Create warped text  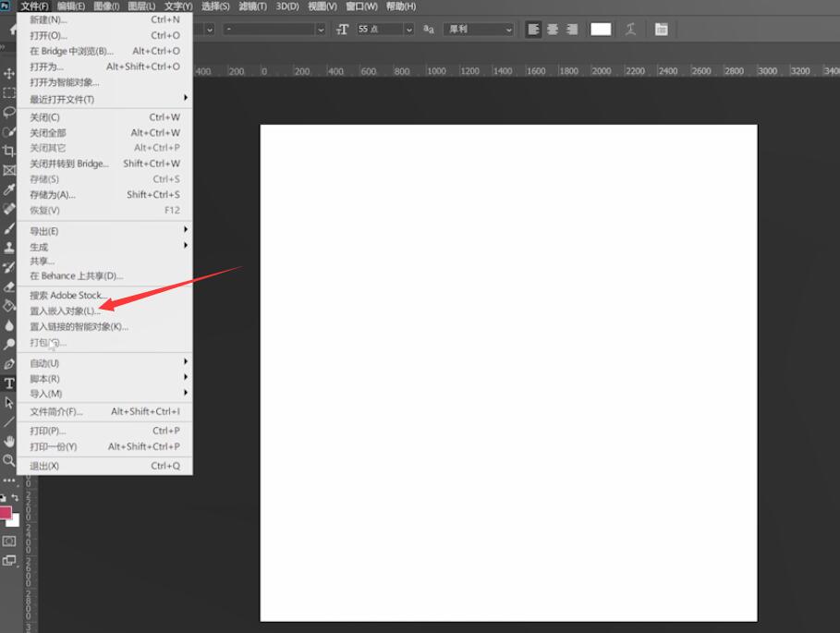(630, 30)
